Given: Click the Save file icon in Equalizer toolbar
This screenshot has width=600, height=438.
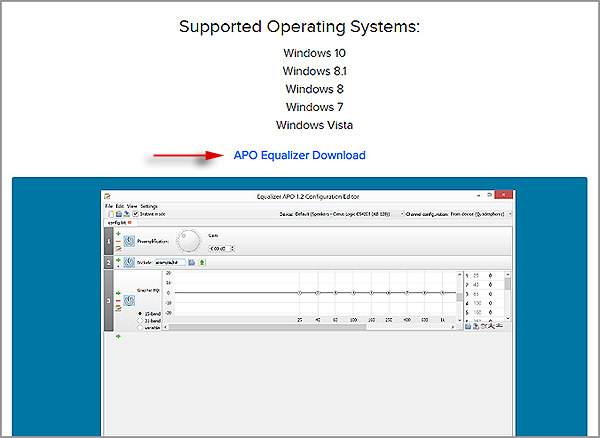Looking at the screenshot, I should coord(126,214).
